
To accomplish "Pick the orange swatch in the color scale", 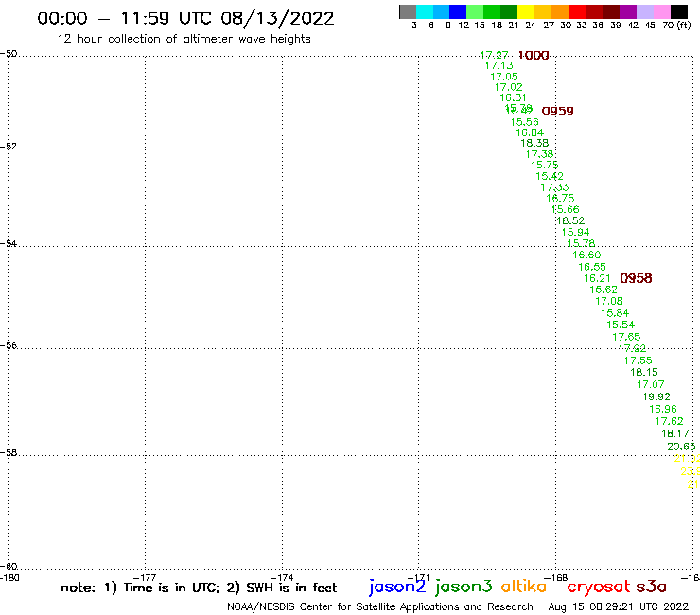I will 560,11.
